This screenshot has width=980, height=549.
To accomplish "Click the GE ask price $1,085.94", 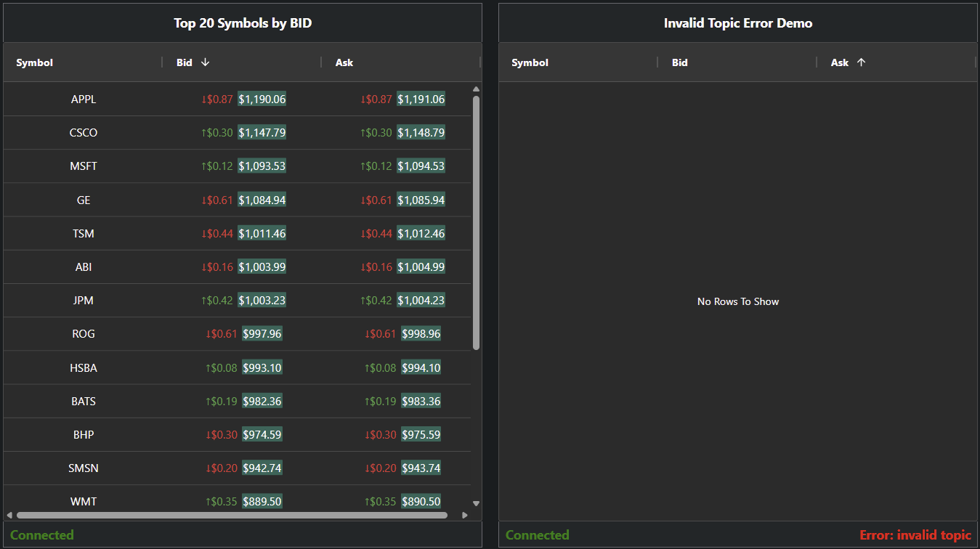I will (421, 200).
